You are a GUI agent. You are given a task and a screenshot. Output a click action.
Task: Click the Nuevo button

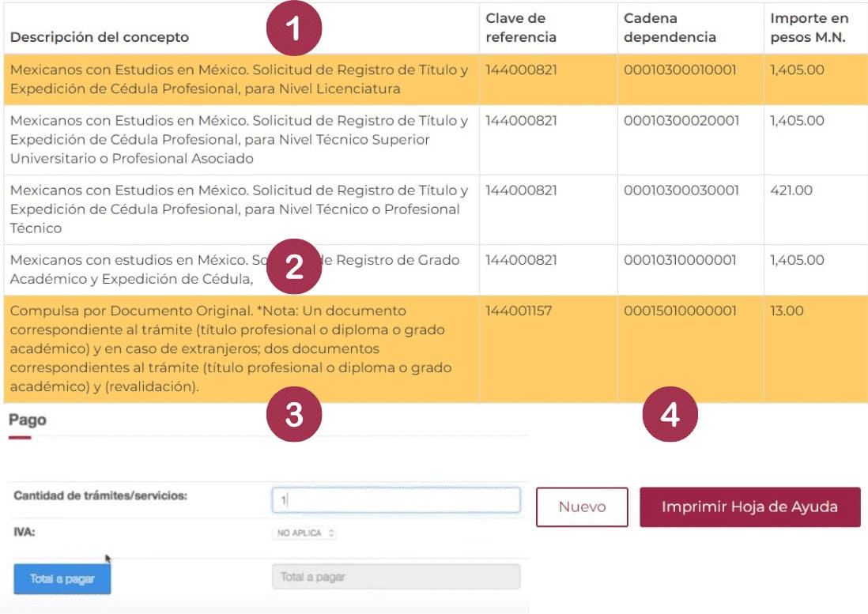click(582, 507)
